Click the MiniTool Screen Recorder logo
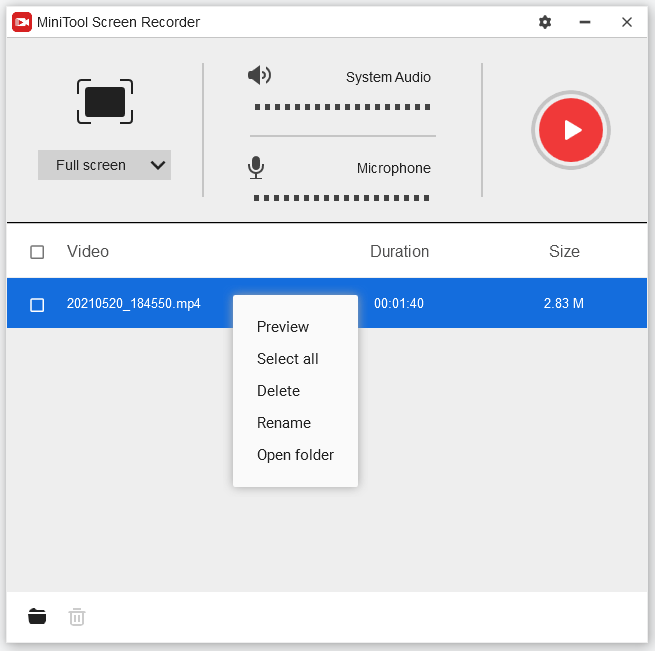This screenshot has height=651, width=655. (x=22, y=22)
